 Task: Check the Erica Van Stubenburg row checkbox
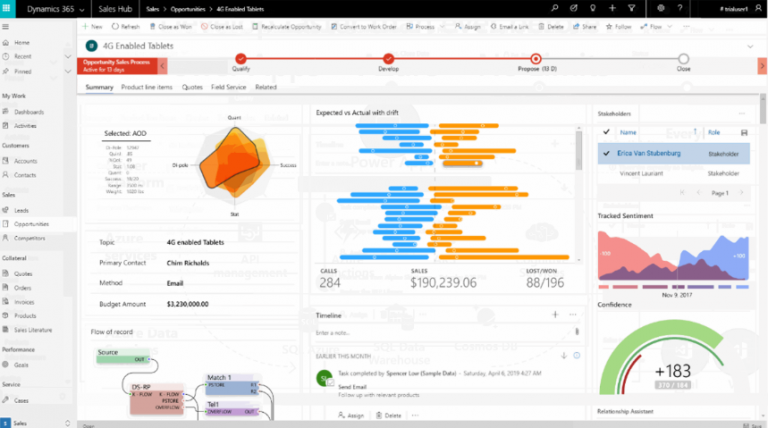click(x=607, y=153)
